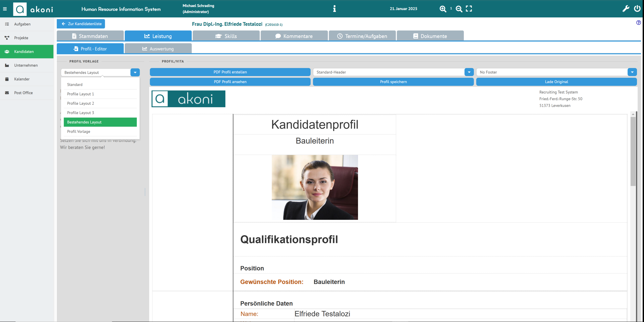Switch to the Skills tab
The height and width of the screenshot is (322, 644).
226,36
